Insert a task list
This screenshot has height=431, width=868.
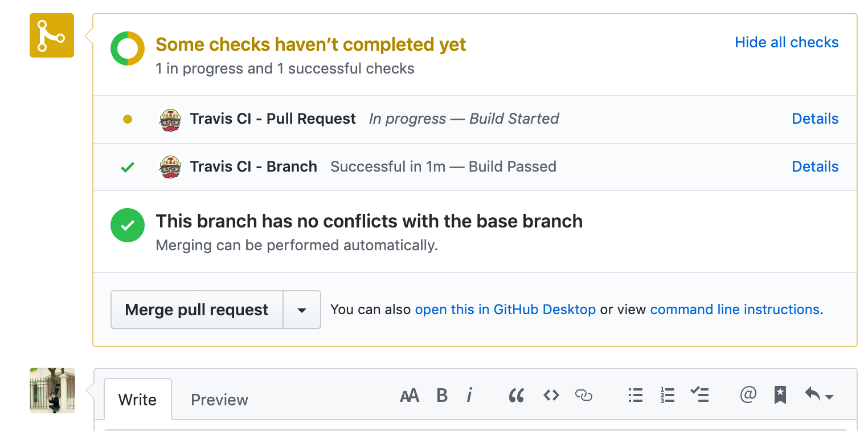pos(699,394)
